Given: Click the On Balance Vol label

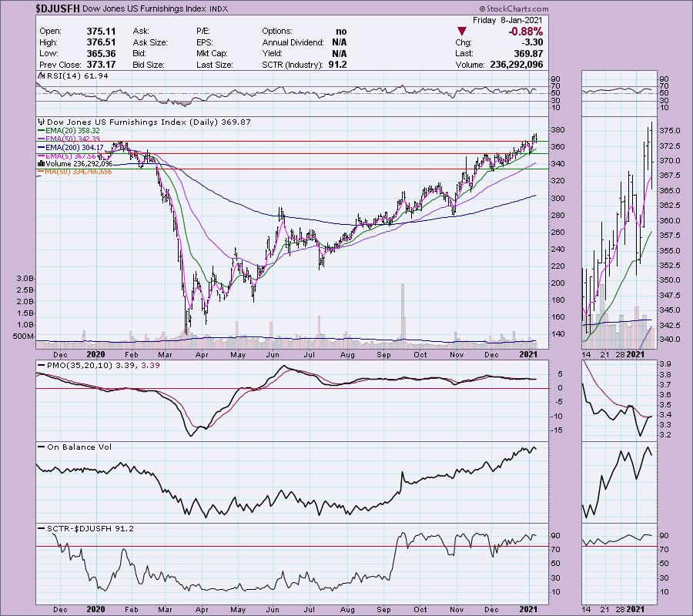Looking at the screenshot, I should tap(75, 447).
